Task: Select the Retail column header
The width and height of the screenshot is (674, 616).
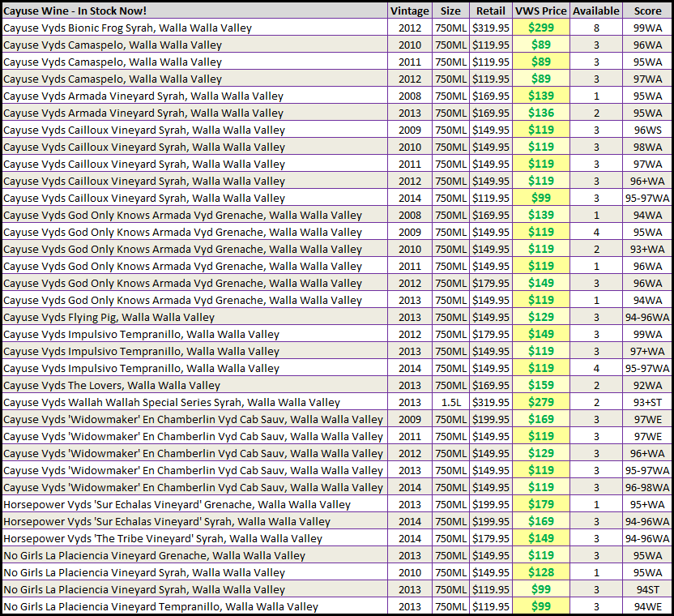Action: click(x=490, y=11)
